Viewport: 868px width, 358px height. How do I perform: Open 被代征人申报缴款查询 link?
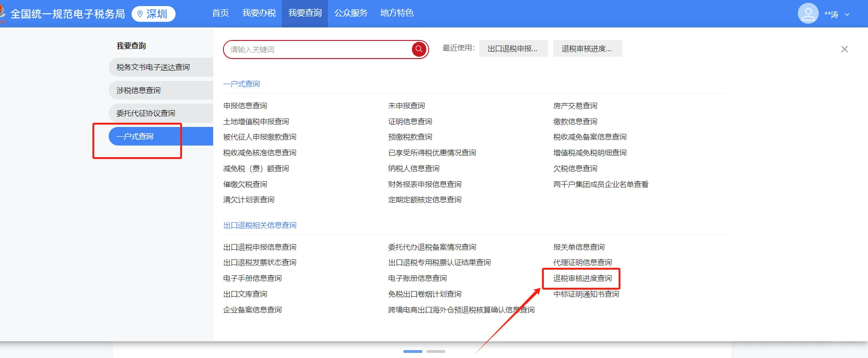260,137
